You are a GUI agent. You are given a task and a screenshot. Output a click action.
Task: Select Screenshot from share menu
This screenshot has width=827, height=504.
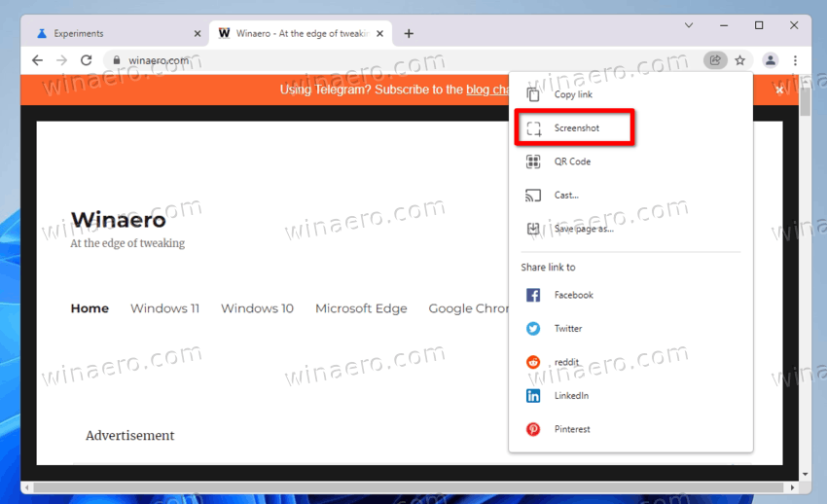[x=630, y=128]
